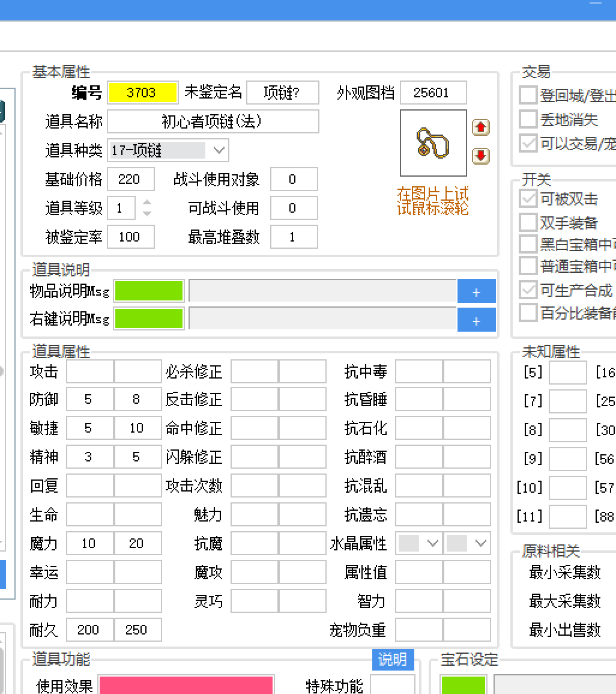
Task: Click the yellow 编号 field with 3703
Action: tap(143, 93)
